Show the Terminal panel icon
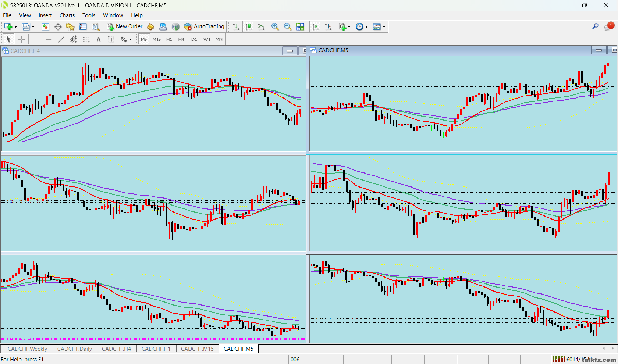Viewport: 618px width, 364px height. tap(83, 26)
